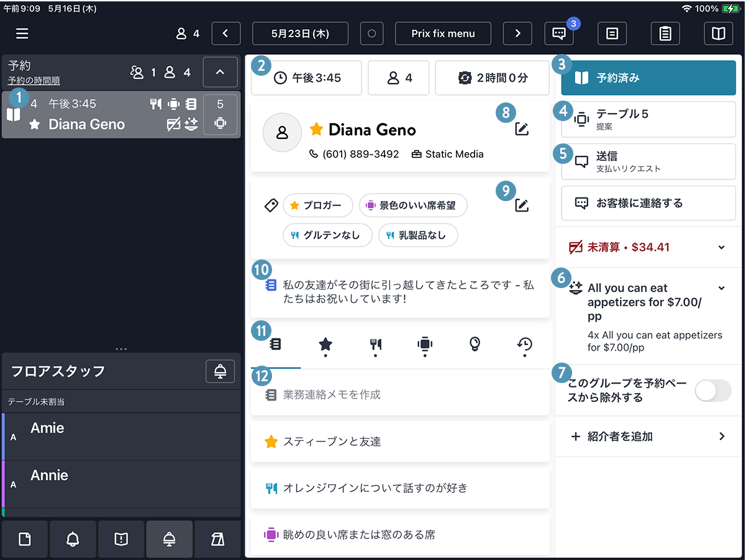Open the alert book icon in bottom toolbar

(x=121, y=539)
